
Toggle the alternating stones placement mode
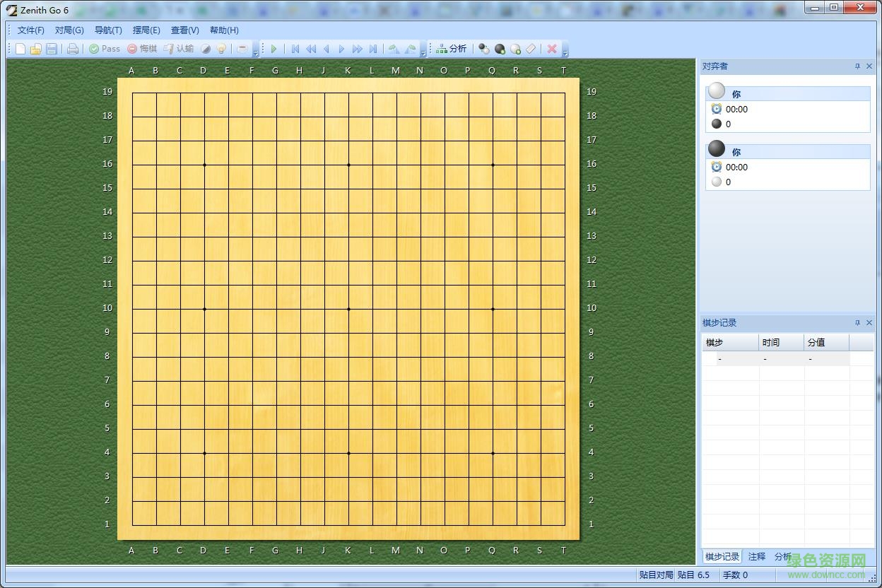483,49
